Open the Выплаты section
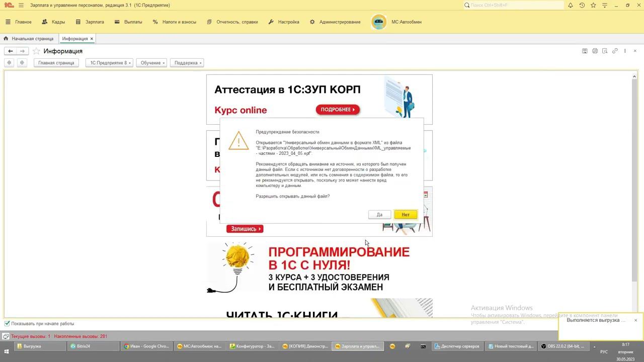644x362 pixels. [x=128, y=22]
